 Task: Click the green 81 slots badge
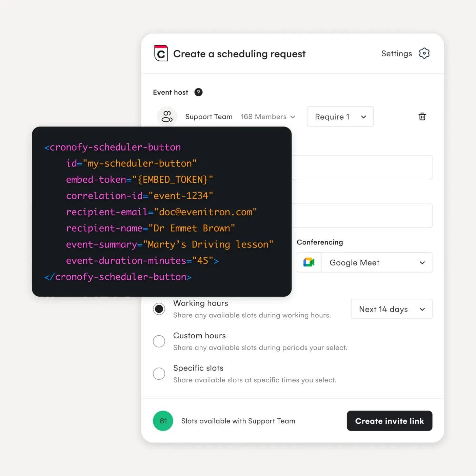point(163,421)
